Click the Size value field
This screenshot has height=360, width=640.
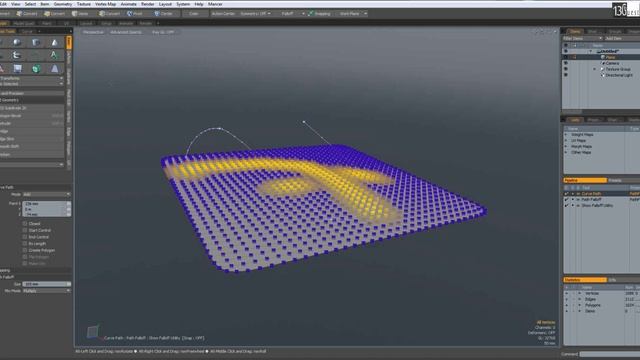[x=47, y=284]
